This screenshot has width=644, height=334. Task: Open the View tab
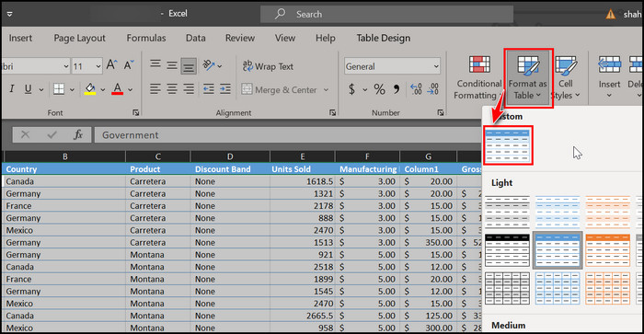[285, 38]
